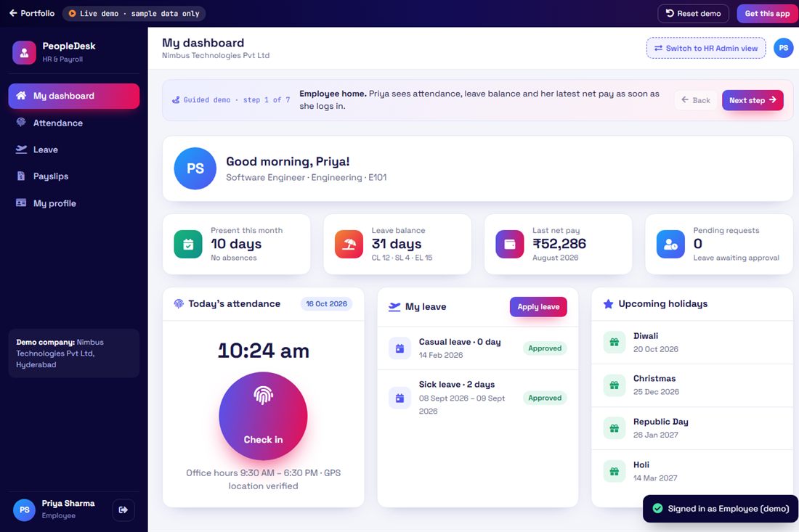Click the blue Pending requests user icon
The image size is (799, 532).
[670, 245]
